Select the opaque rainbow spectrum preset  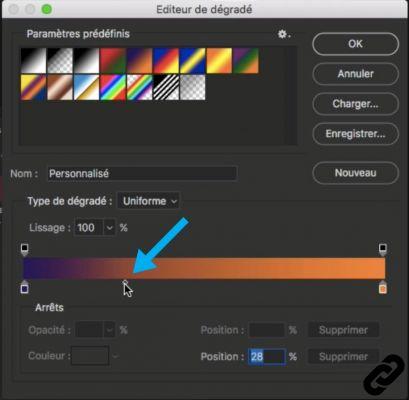click(x=113, y=87)
